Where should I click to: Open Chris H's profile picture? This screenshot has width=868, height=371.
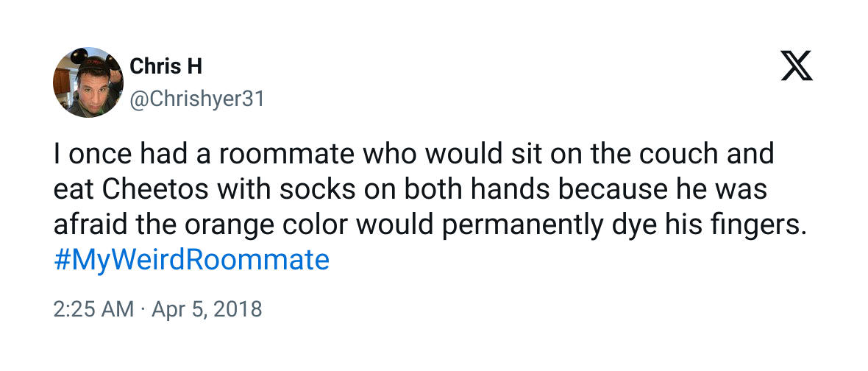coord(88,82)
